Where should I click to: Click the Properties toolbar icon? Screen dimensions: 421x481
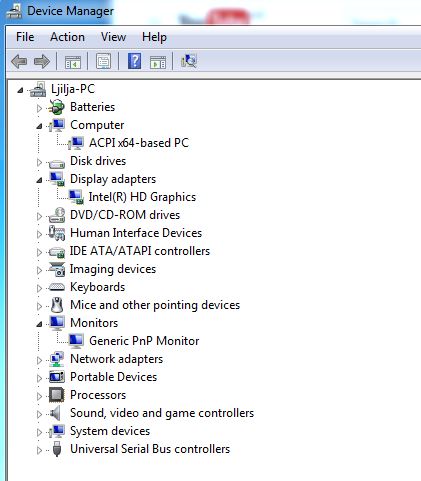point(104,61)
